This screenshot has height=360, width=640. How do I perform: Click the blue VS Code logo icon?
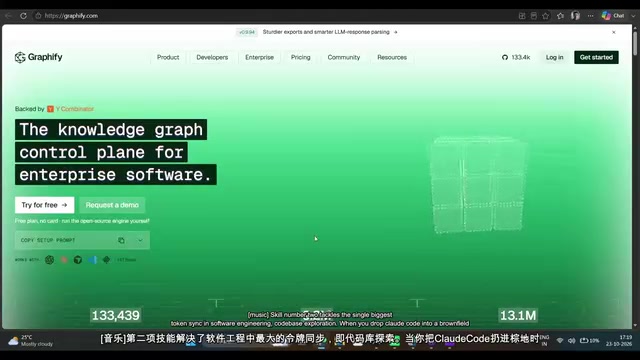93,260
